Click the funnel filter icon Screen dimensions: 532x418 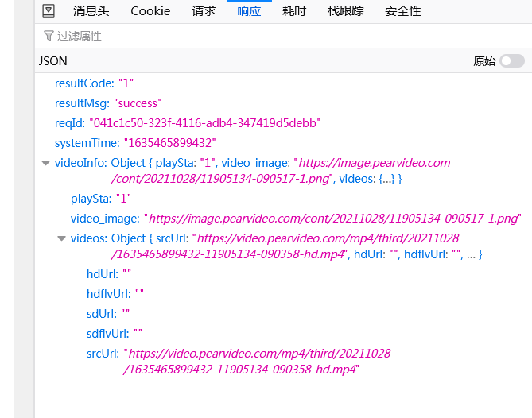[49, 36]
